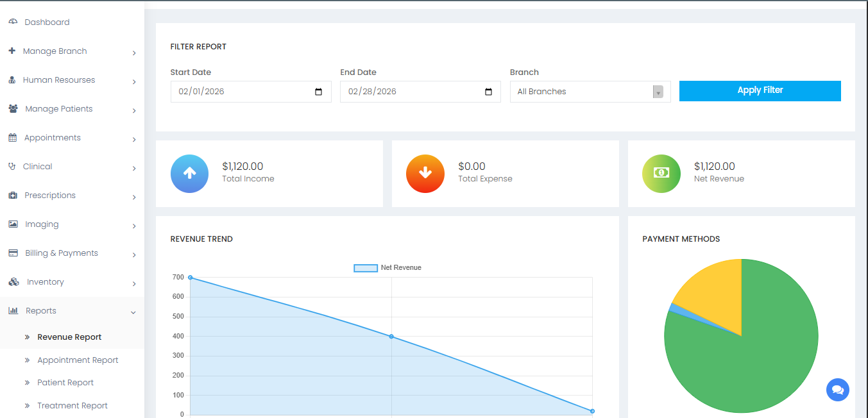Click the green Net Revenue money icon

click(x=661, y=174)
